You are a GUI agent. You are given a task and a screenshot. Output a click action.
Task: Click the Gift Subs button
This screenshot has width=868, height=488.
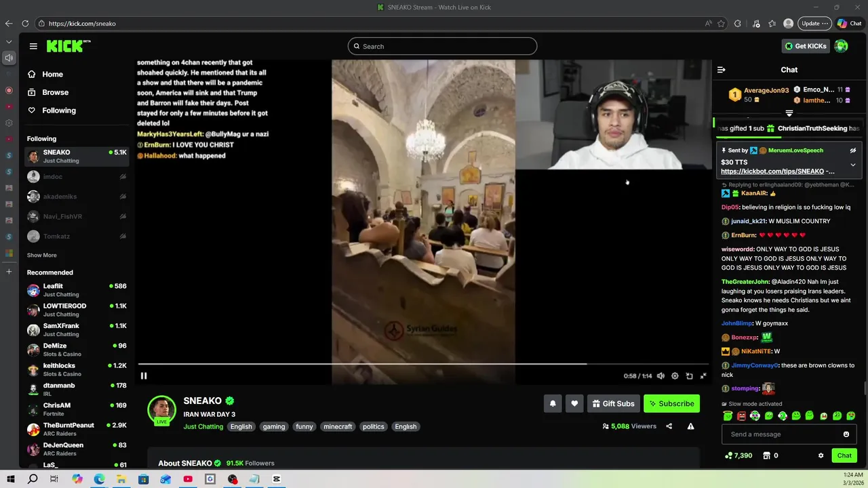(x=613, y=404)
